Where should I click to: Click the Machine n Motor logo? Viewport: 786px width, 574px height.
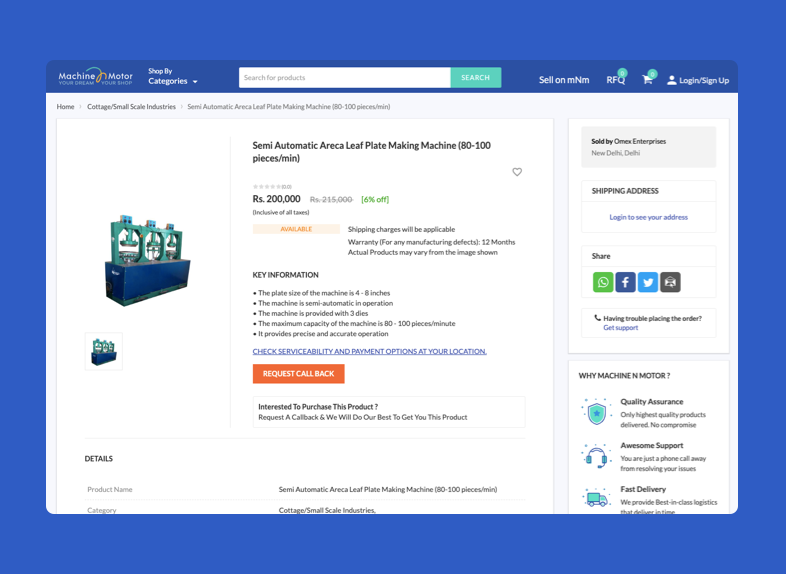click(95, 76)
